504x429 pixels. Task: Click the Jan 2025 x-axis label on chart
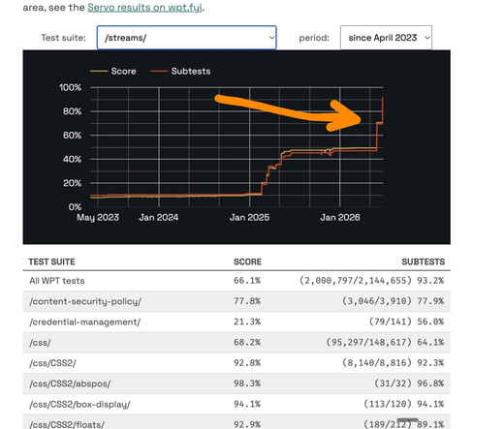[x=249, y=218]
